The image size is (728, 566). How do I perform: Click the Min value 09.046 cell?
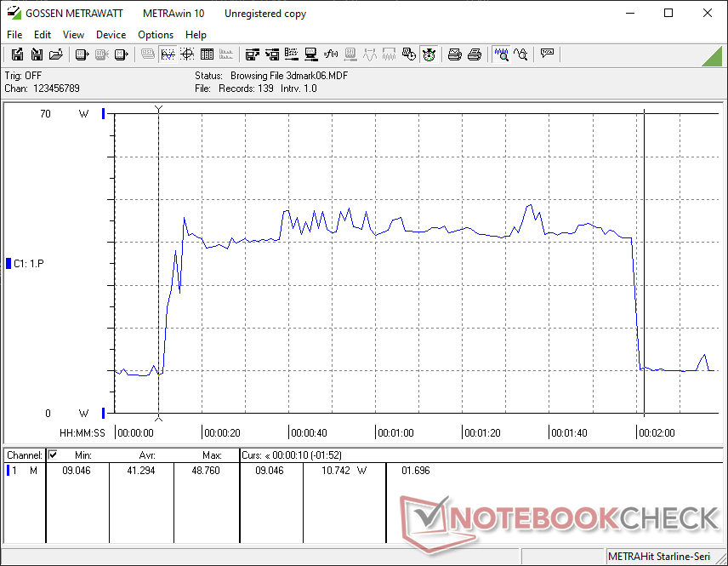pos(77,471)
